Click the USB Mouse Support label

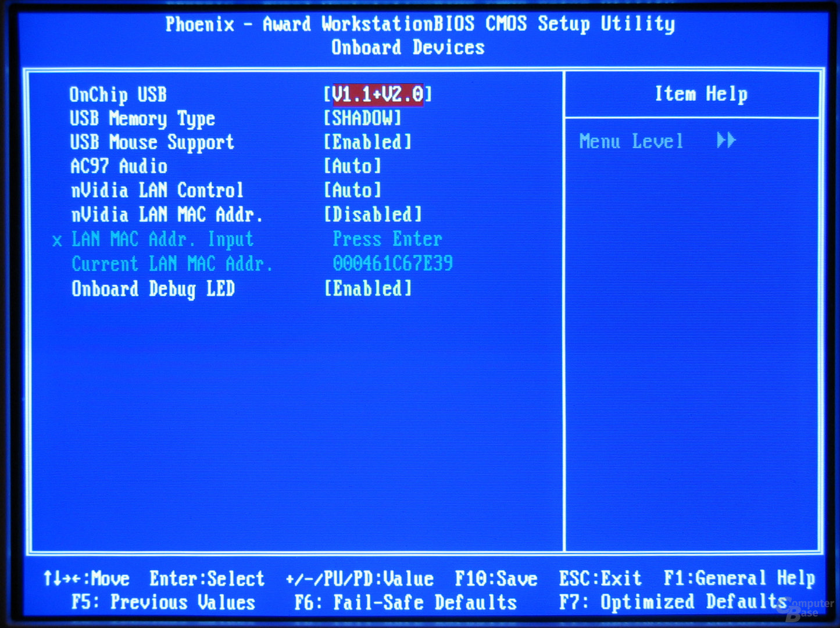click(x=152, y=142)
